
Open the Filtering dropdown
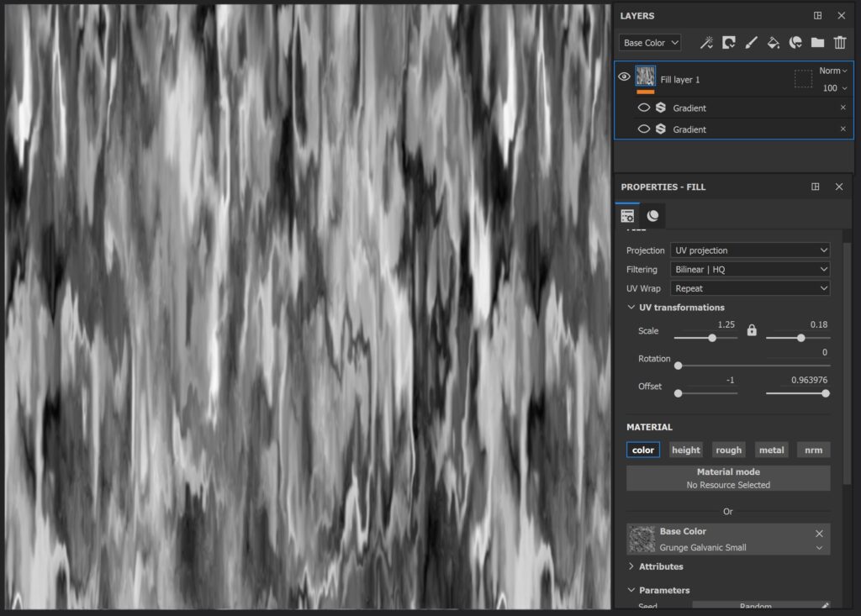(750, 269)
